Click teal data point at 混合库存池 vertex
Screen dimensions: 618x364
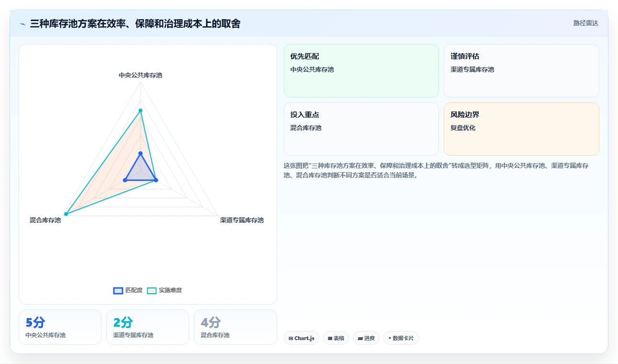(x=66, y=214)
